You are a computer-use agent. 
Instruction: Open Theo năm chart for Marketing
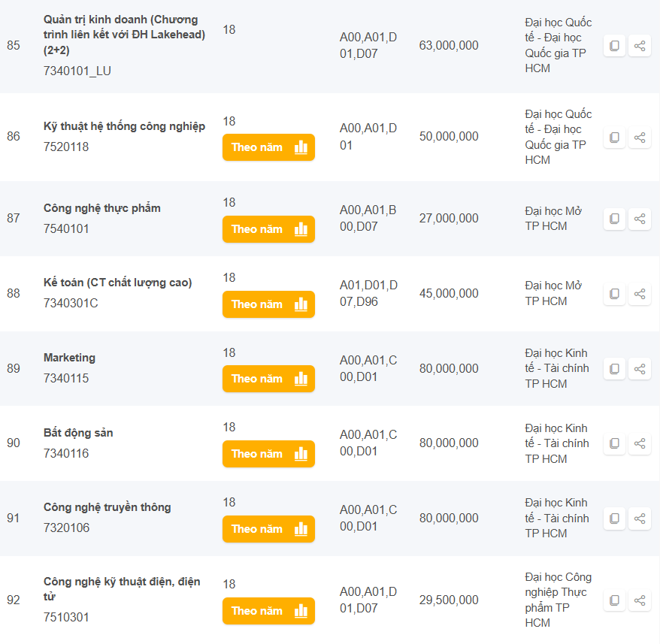[x=268, y=379]
